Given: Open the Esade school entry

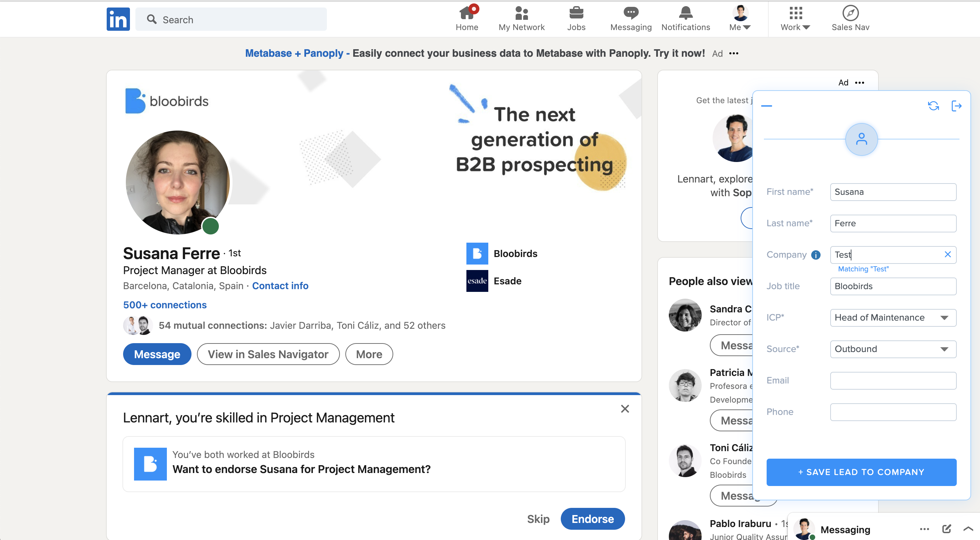Looking at the screenshot, I should pos(494,281).
